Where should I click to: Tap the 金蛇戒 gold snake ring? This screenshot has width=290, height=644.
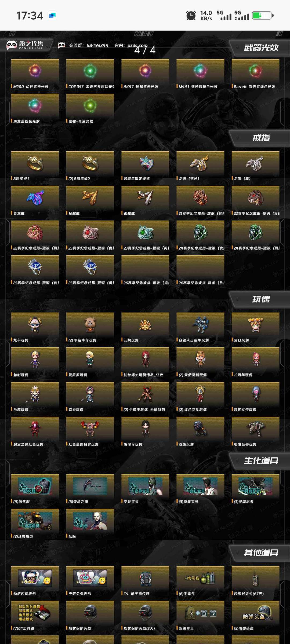90,198
